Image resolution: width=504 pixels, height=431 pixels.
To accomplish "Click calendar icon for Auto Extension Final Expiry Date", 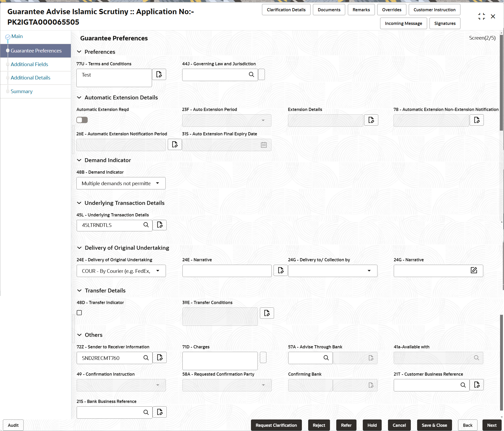I will point(264,145).
